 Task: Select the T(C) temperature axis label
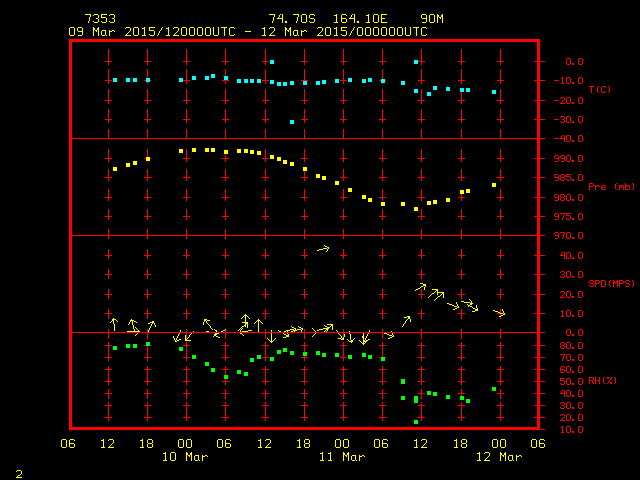(599, 90)
